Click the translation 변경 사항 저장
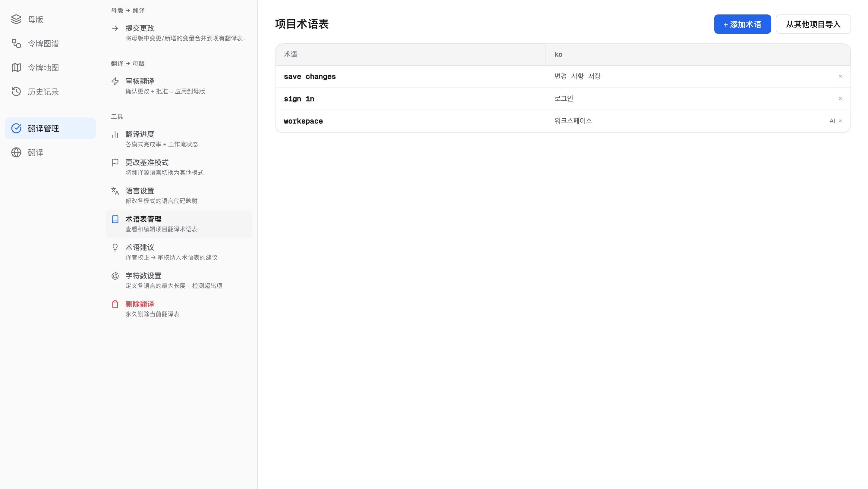 (x=577, y=76)
